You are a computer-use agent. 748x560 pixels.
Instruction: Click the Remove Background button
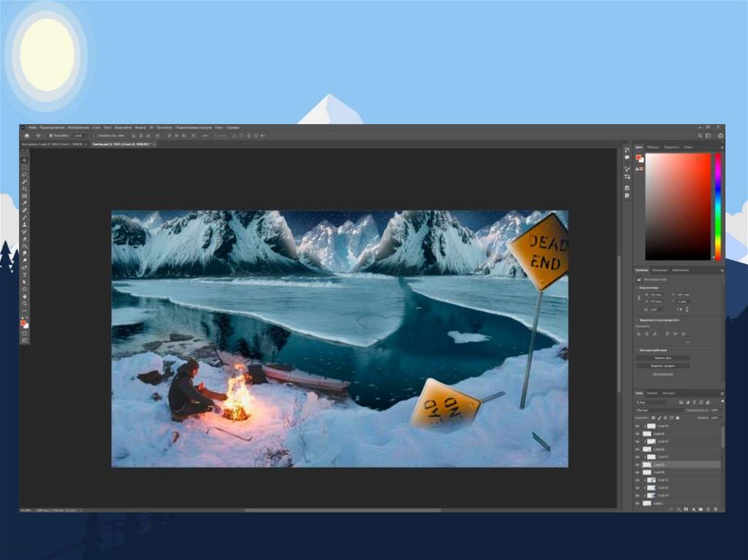coord(663,358)
